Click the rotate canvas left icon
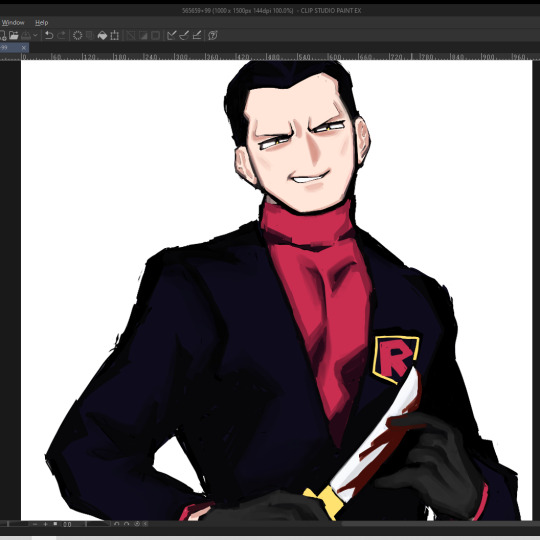This screenshot has height=540, width=540. tap(116, 524)
